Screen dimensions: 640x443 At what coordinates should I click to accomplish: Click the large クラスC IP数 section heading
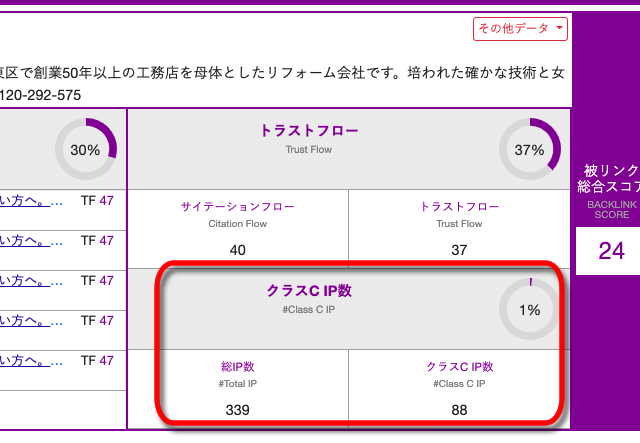308,291
